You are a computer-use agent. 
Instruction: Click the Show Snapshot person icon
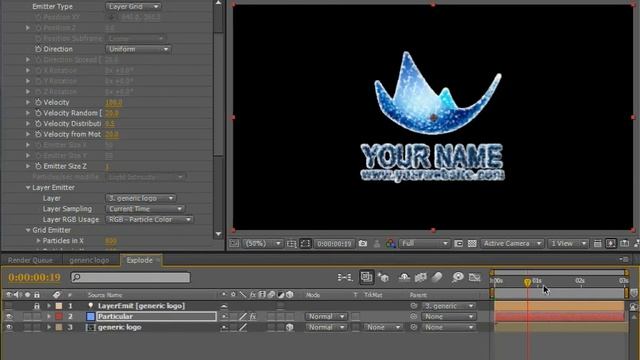[377, 244]
